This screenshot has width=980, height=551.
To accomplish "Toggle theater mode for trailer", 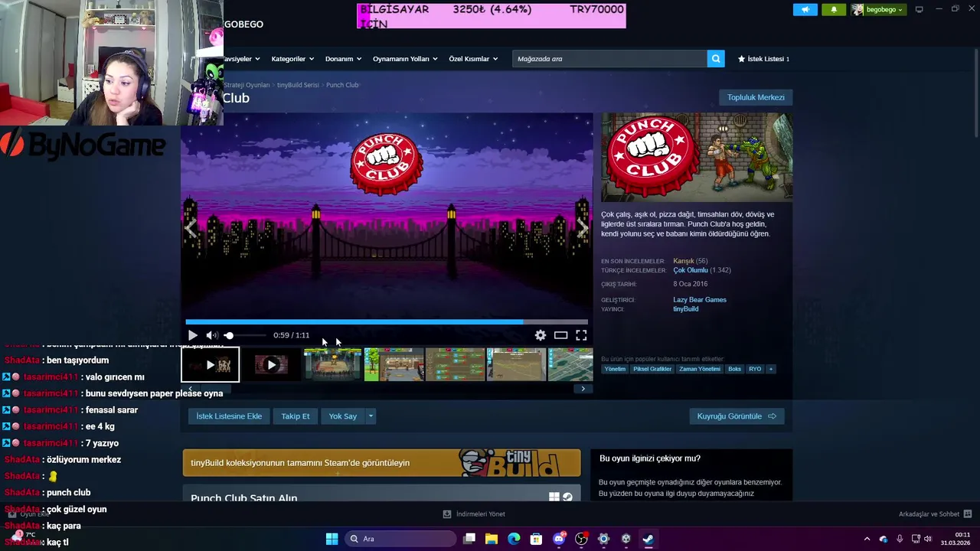I will (561, 335).
